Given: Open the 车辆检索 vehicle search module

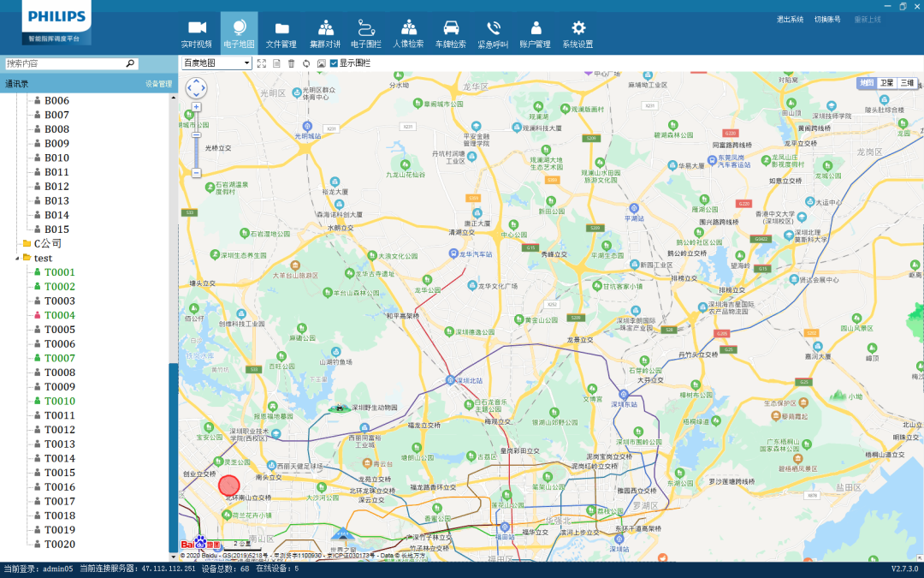Looking at the screenshot, I should tap(451, 34).
